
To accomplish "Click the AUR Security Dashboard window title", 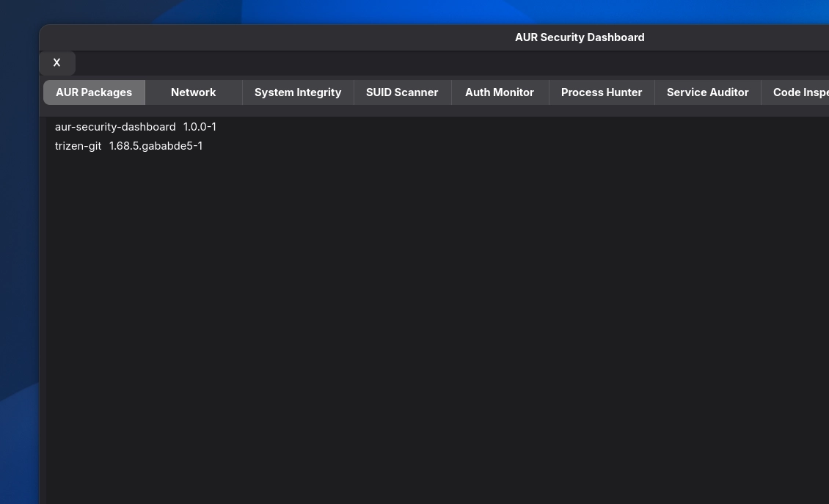I will [x=580, y=37].
